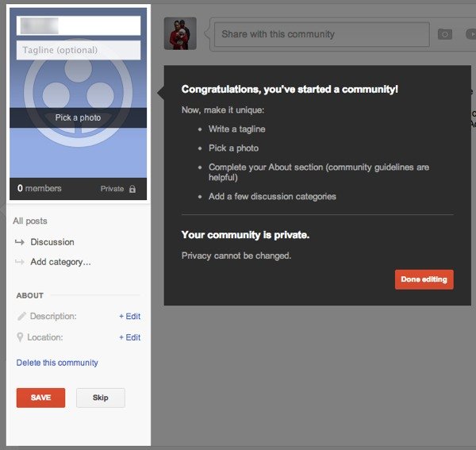This screenshot has width=476, height=450.
Task: Click Pick a photo banner
Action: coord(78,117)
